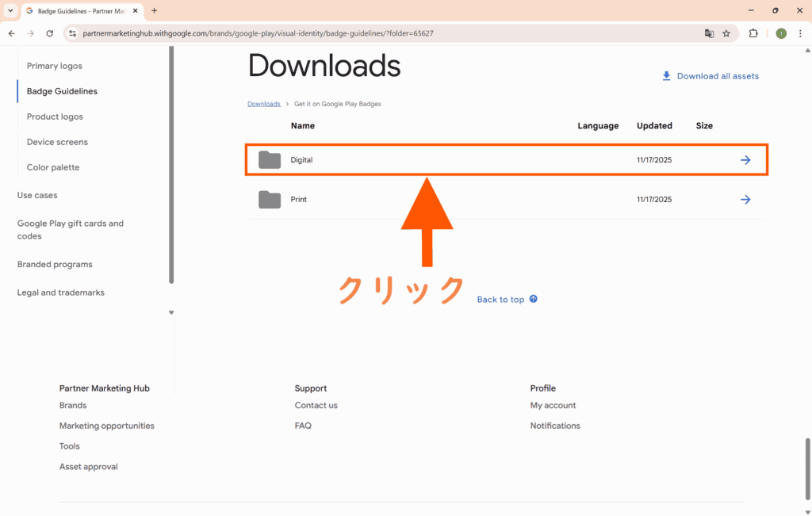
Task: Click the Google Translate icon in address bar
Action: [x=709, y=33]
